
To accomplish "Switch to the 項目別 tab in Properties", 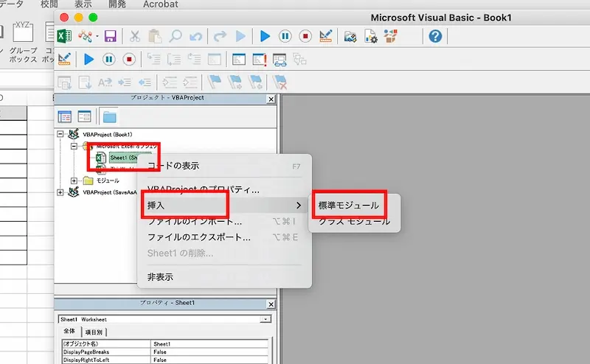I will click(x=94, y=332).
